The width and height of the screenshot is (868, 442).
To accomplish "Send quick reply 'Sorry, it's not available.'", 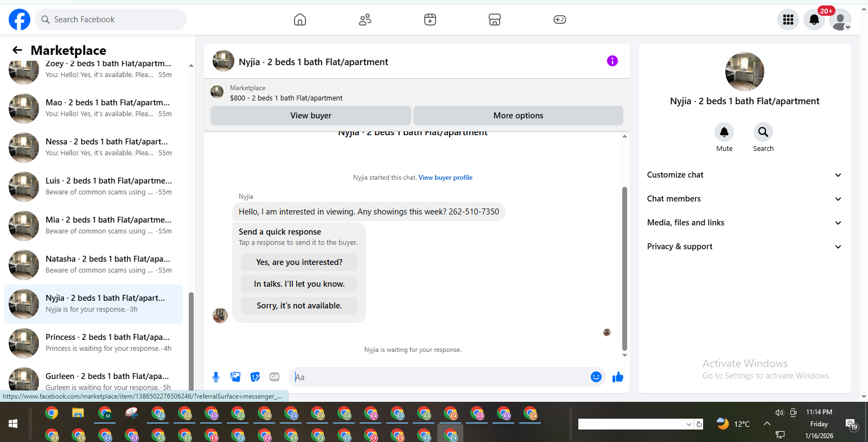I will click(x=299, y=306).
